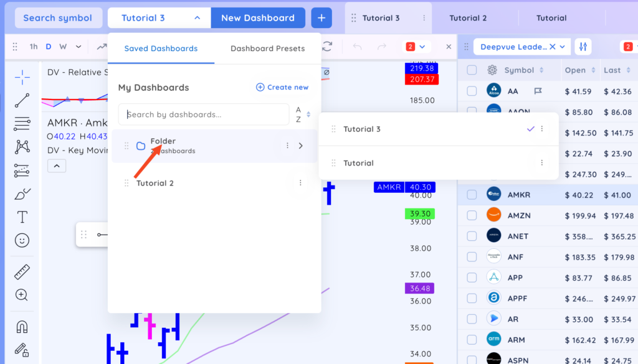Select the D daily timeframe
This screenshot has width=638, height=364.
tap(49, 47)
